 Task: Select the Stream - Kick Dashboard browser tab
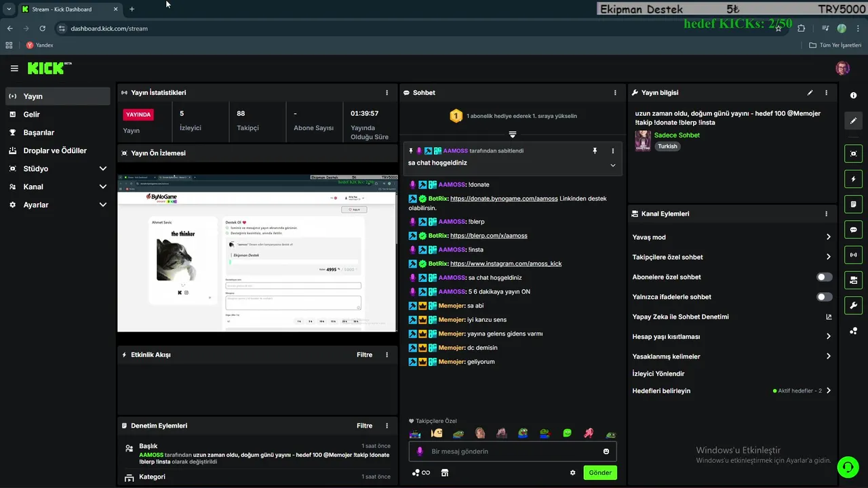(x=70, y=9)
